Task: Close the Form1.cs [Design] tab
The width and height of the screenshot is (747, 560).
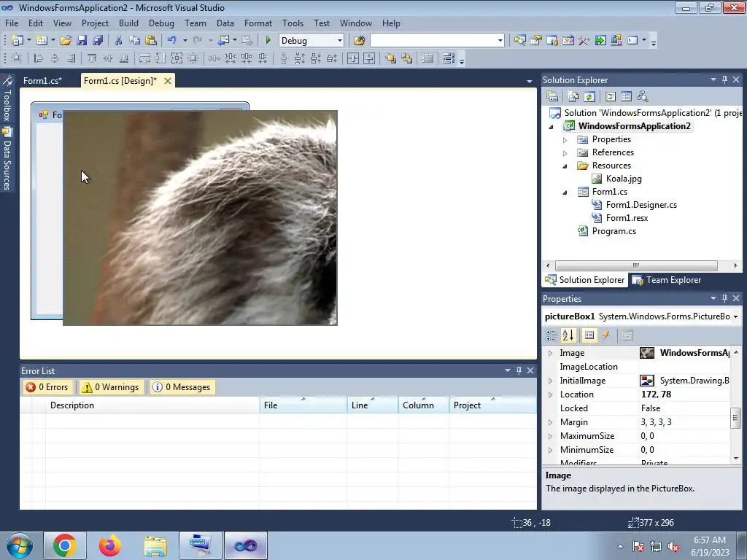Action: [168, 81]
